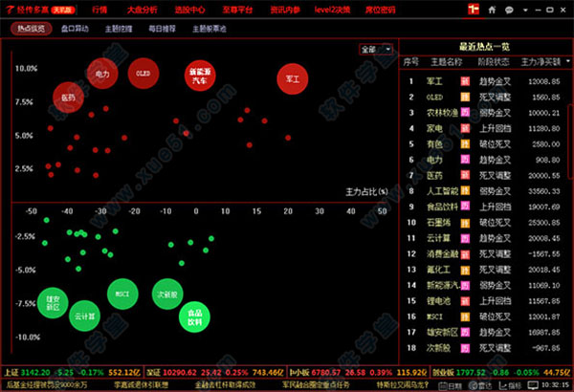Click the green 食品饮料 bubble

[195, 316]
